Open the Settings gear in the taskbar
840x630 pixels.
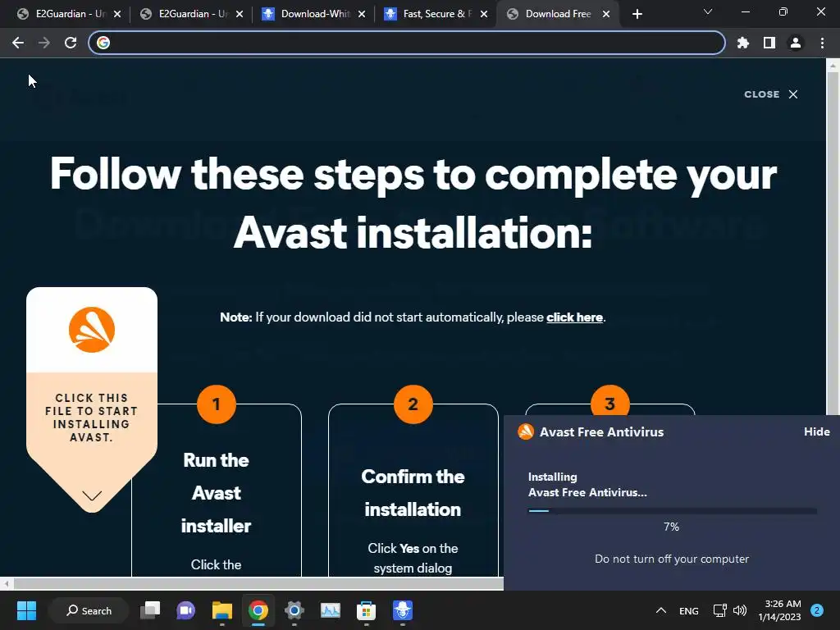(x=294, y=610)
